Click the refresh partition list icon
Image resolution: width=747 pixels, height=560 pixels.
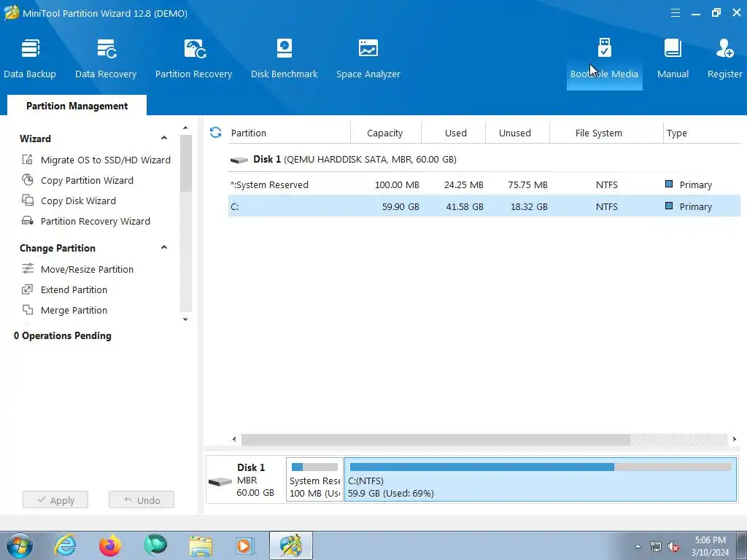[216, 133]
